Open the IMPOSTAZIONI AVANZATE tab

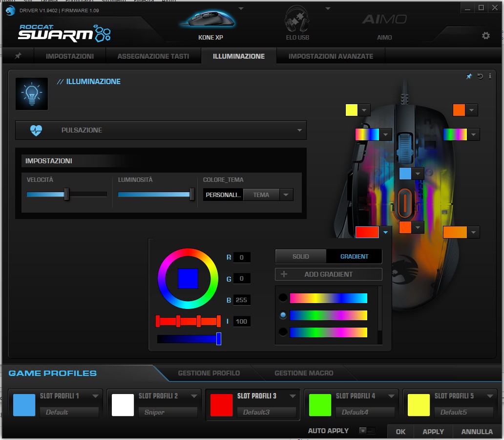pos(331,56)
